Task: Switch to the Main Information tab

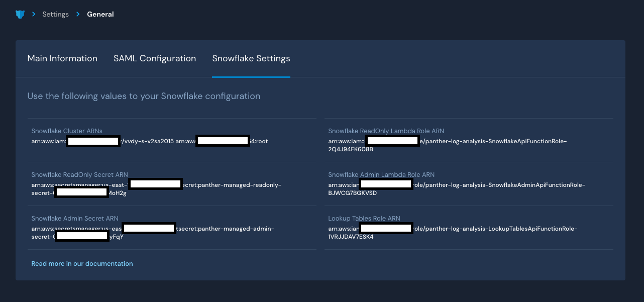Action: point(62,58)
